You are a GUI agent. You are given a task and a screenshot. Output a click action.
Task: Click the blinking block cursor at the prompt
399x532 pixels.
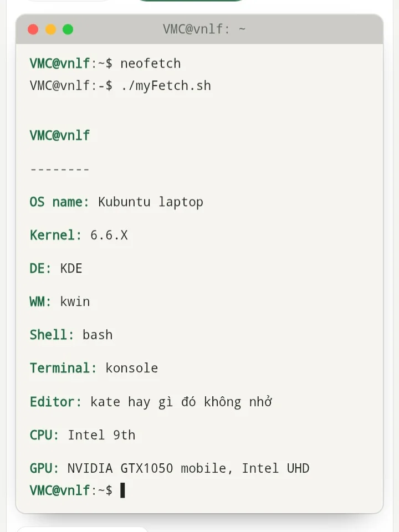(123, 490)
